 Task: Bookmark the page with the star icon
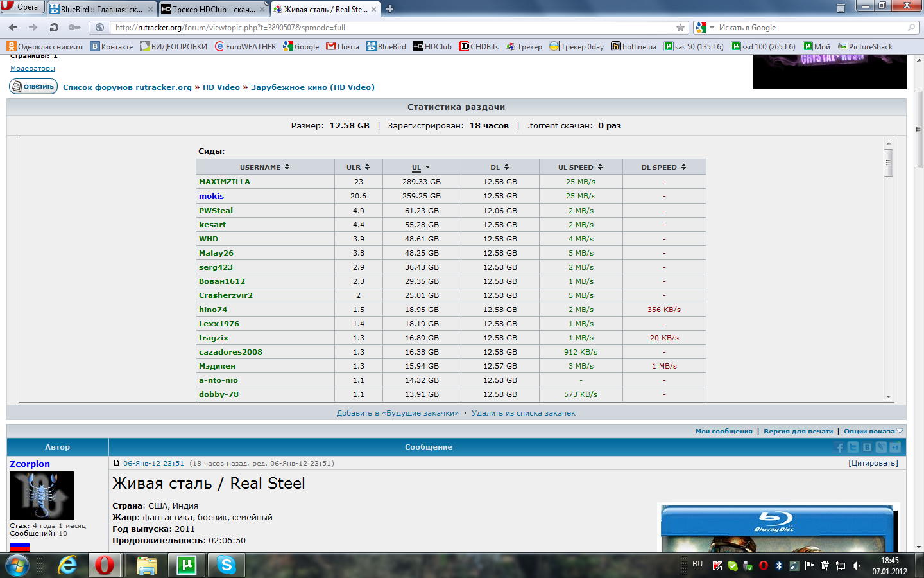click(x=680, y=28)
